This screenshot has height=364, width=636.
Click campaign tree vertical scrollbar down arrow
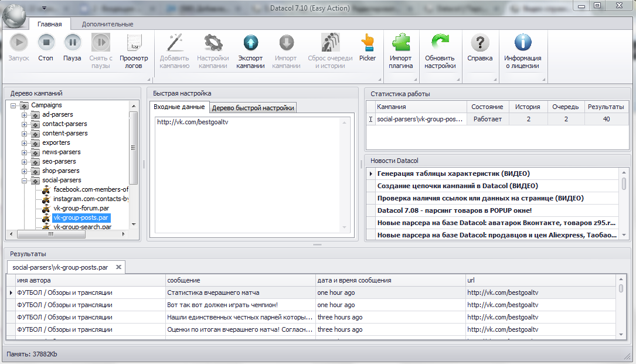pos(134,224)
